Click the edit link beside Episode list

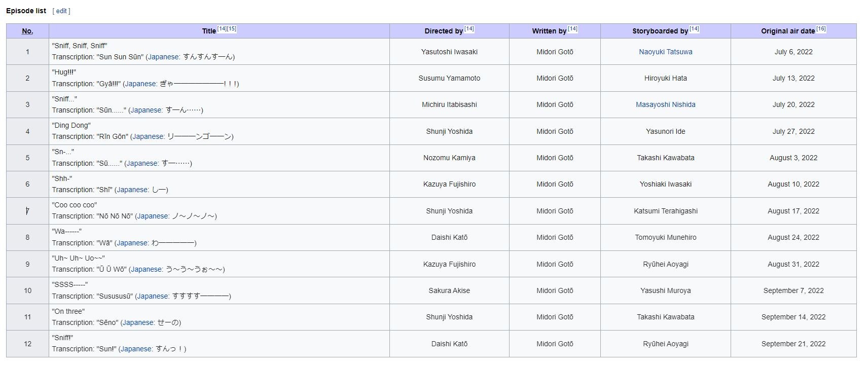coord(61,11)
